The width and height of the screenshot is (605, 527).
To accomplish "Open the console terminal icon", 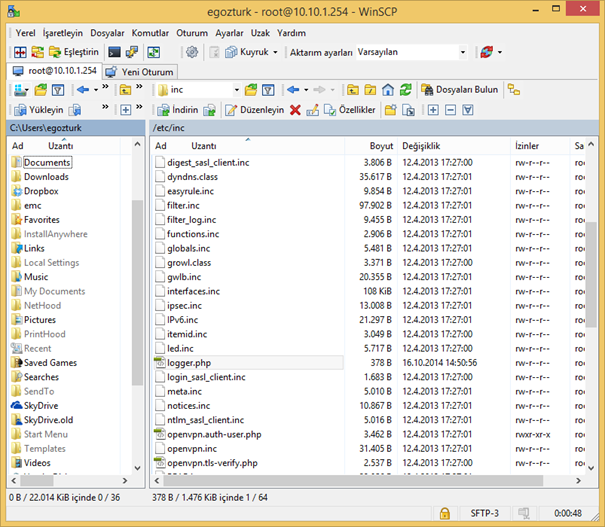I will tap(114, 52).
